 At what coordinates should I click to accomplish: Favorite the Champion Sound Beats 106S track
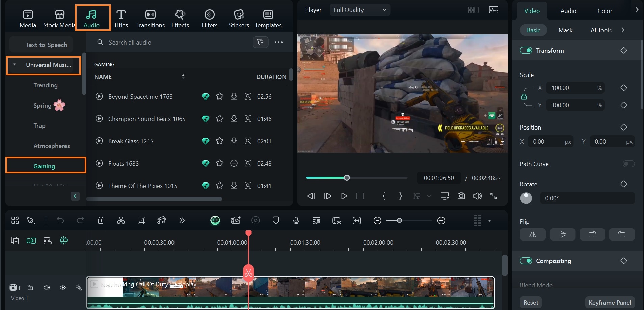220,119
